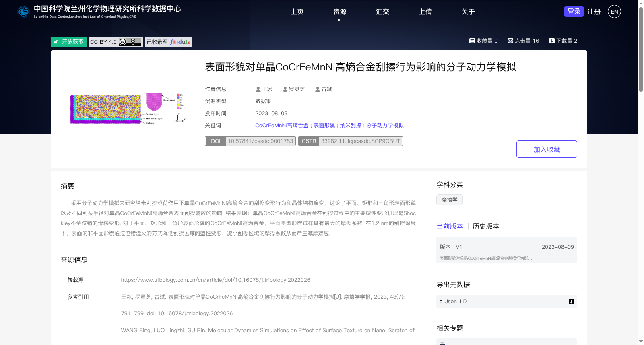Click the publish date 2023-08-09 text
Viewport: 644px width, 345px height.
click(x=271, y=113)
